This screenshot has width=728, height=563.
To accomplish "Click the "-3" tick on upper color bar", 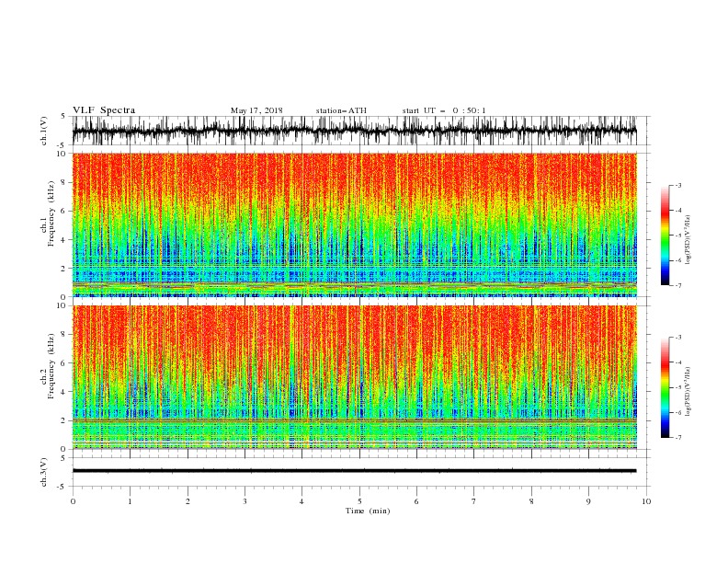I will point(678,185).
